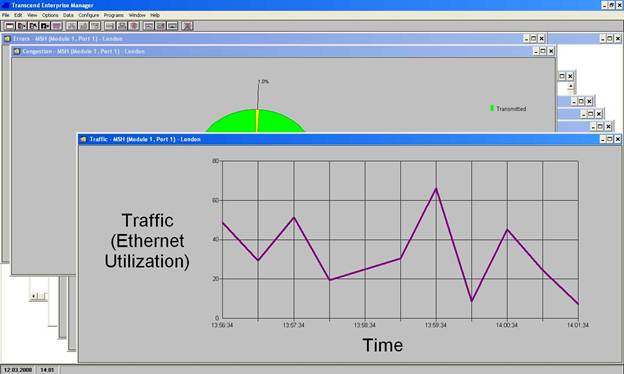The height and width of the screenshot is (374, 624).
Task: Open the Edit menu
Action: (18, 15)
